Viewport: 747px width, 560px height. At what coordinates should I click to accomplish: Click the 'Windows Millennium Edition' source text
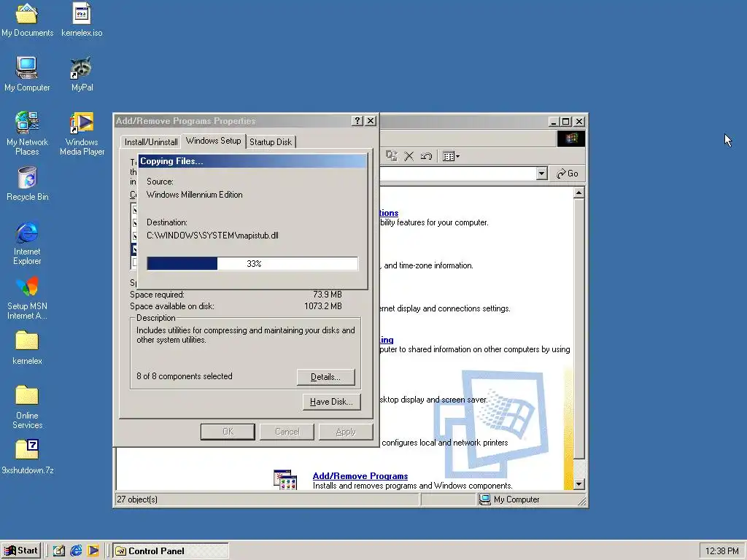pyautogui.click(x=194, y=195)
